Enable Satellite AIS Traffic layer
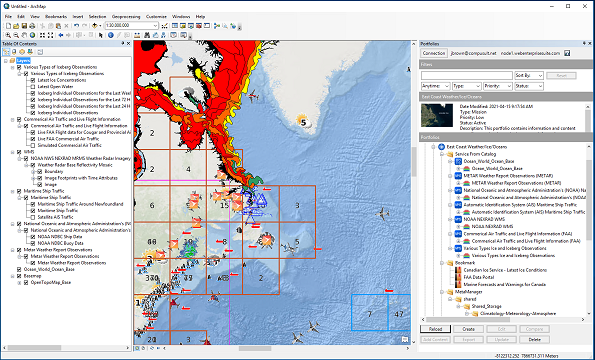The width and height of the screenshot is (595, 360). pos(33,217)
